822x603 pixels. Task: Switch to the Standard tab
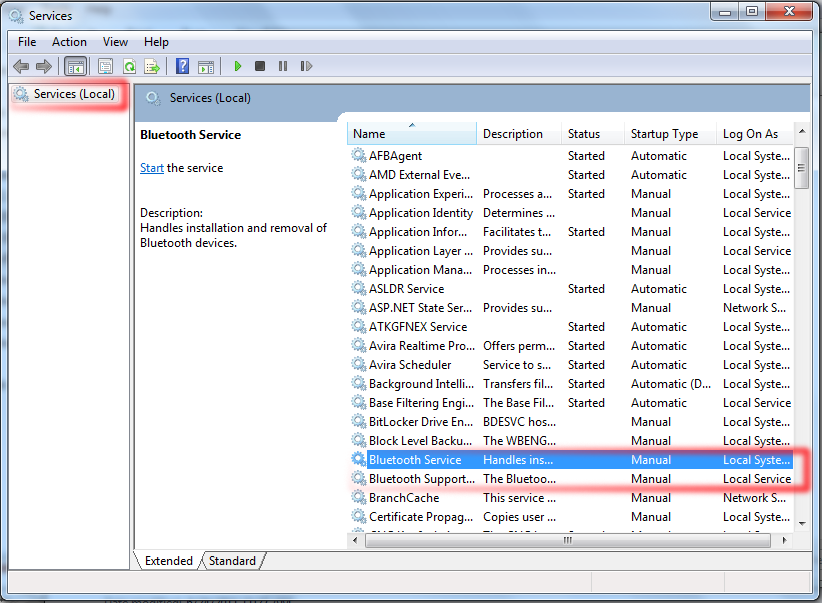(x=232, y=561)
